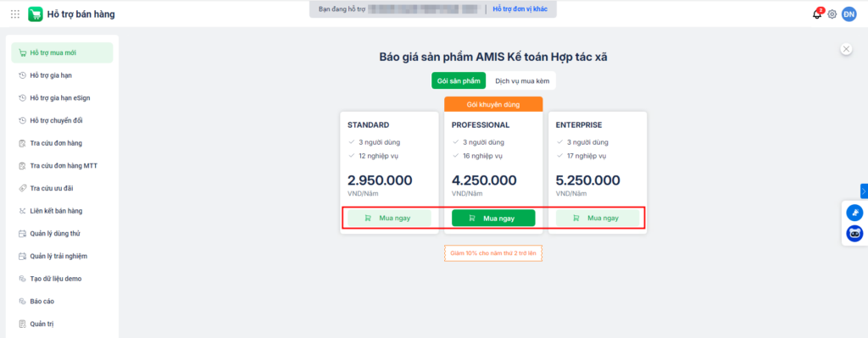Buy the STANDARD package with Mua ngay
The height and width of the screenshot is (338, 868).
coord(389,218)
